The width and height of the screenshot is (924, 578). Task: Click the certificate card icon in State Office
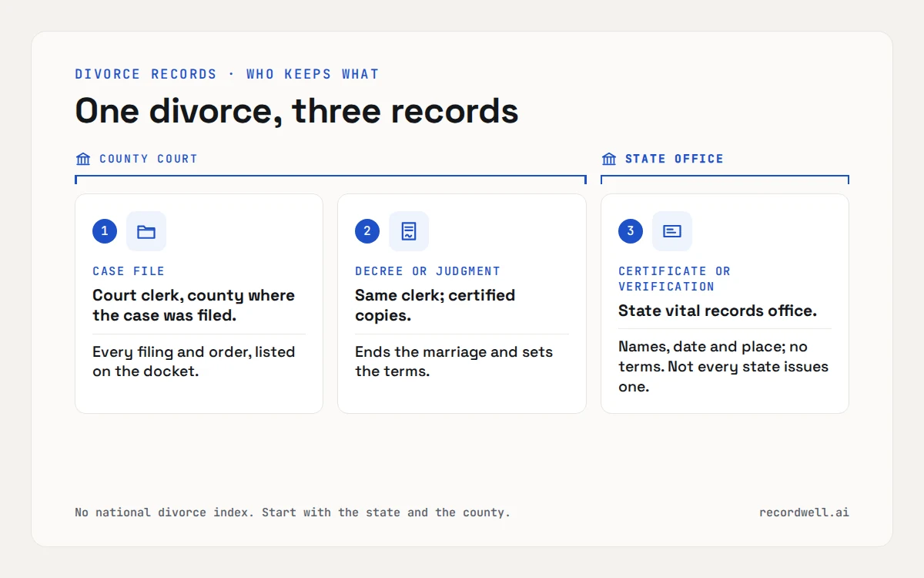672,231
